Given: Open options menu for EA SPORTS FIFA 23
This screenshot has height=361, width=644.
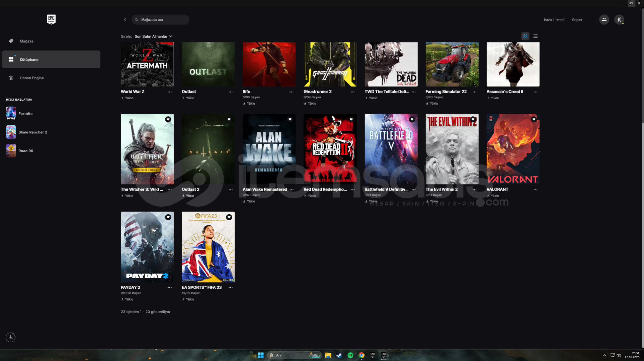Looking at the screenshot, I should click(x=231, y=288).
